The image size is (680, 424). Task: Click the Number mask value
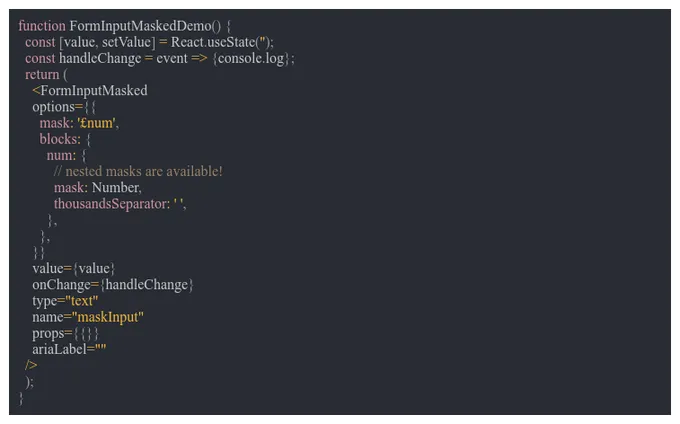(x=115, y=188)
